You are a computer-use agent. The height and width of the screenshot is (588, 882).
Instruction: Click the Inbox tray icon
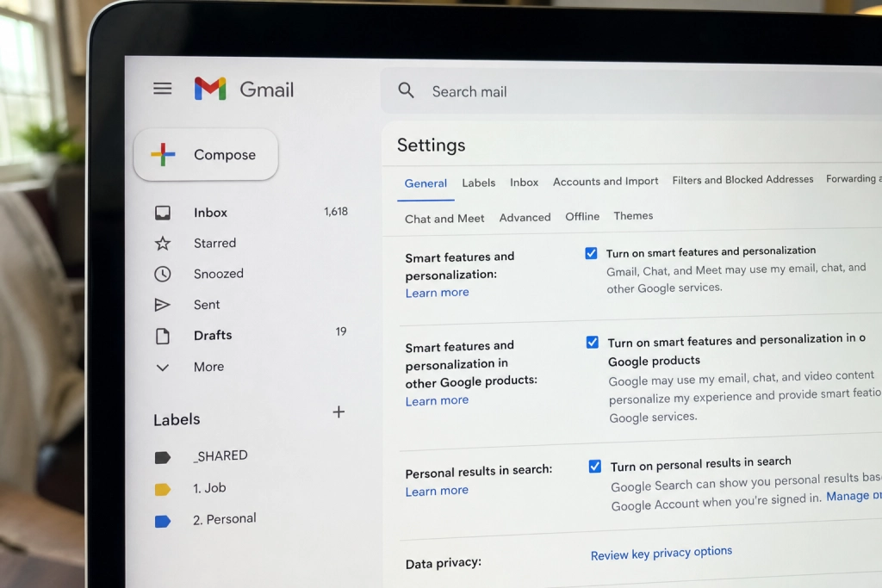tap(163, 213)
